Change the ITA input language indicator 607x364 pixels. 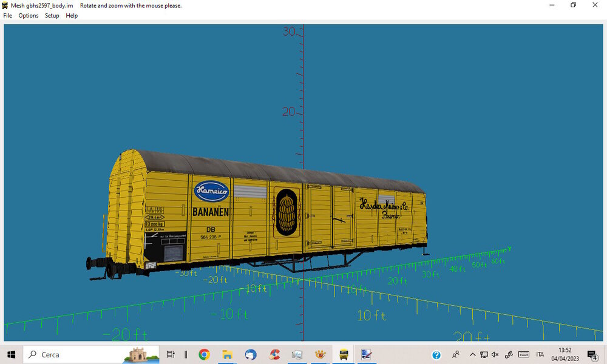540,354
